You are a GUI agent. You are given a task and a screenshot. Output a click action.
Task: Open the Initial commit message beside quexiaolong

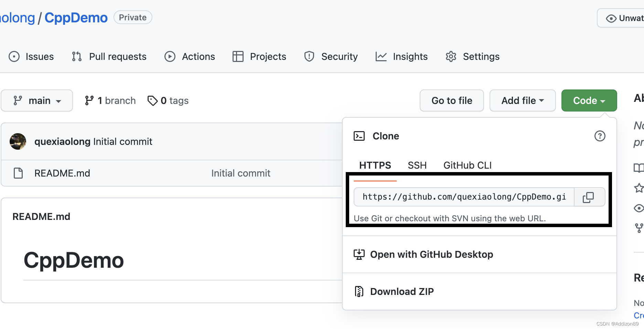click(x=123, y=141)
